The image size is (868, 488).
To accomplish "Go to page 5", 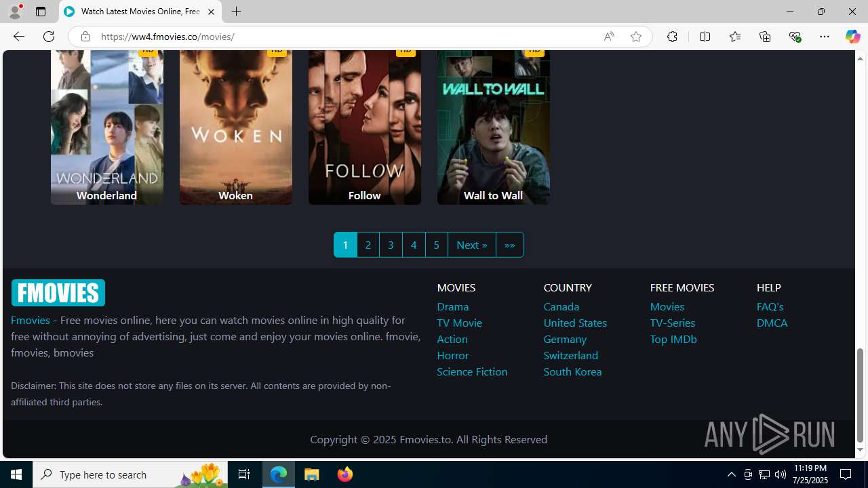I will [437, 245].
